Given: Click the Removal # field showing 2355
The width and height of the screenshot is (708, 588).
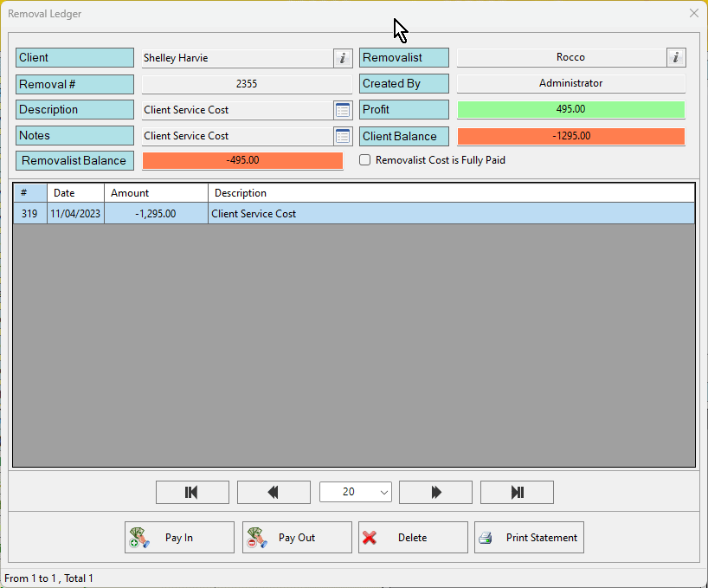Looking at the screenshot, I should click(x=247, y=84).
